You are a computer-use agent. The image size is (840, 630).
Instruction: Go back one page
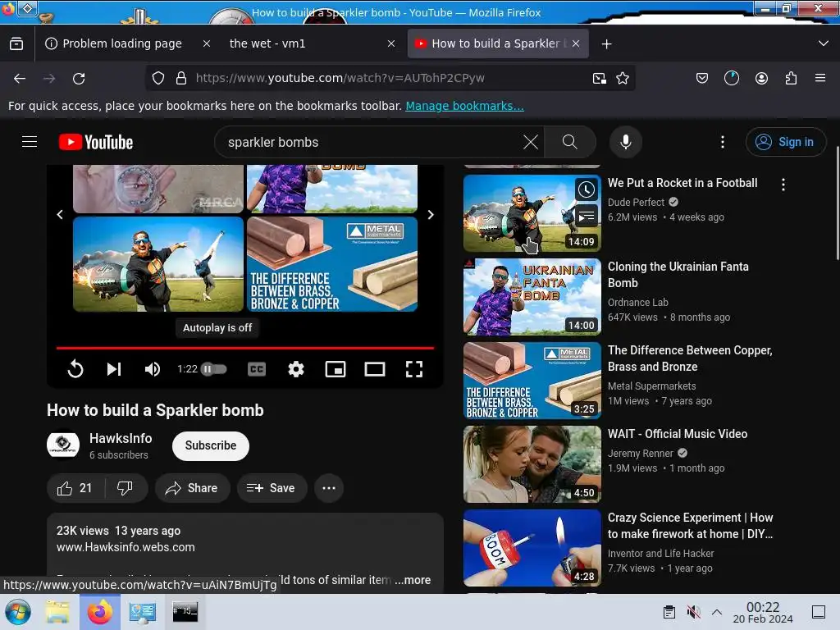20,79
